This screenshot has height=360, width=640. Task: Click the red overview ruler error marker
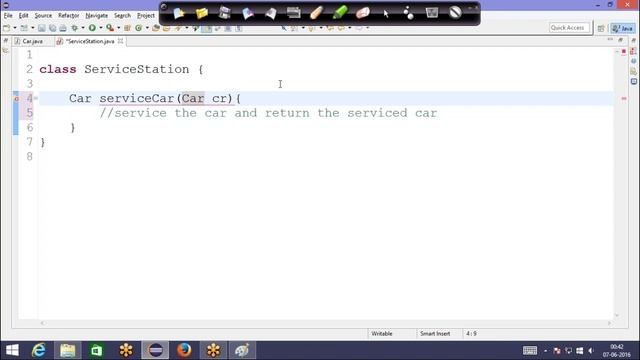pos(624,98)
